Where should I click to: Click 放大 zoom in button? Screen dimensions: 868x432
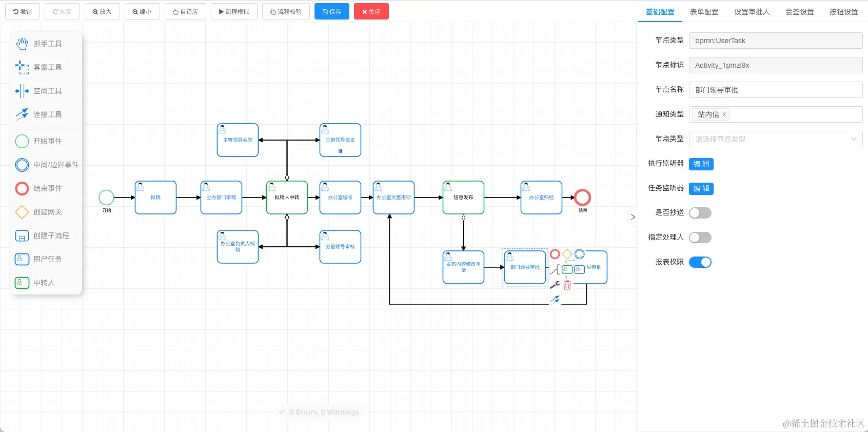(102, 11)
